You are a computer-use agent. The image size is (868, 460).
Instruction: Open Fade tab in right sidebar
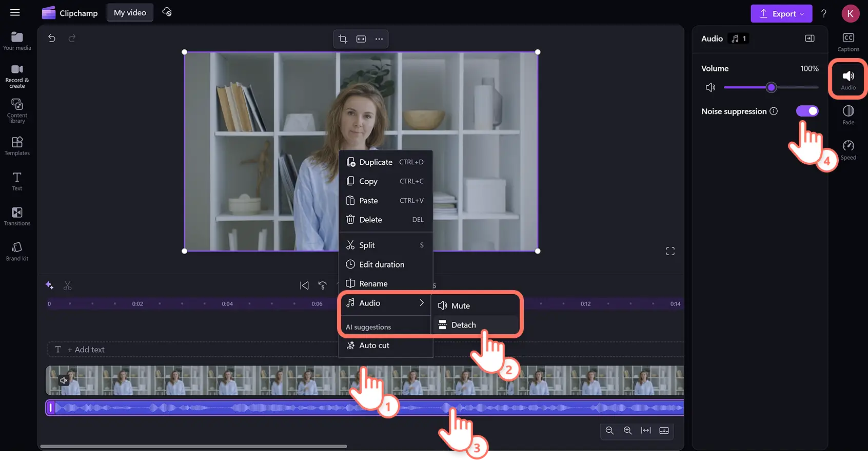pos(849,115)
